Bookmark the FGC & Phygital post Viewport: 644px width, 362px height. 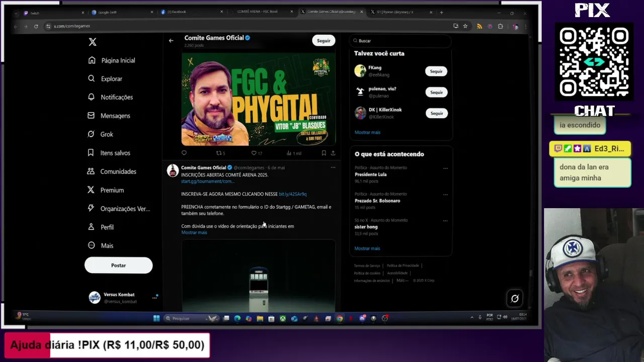tap(324, 153)
